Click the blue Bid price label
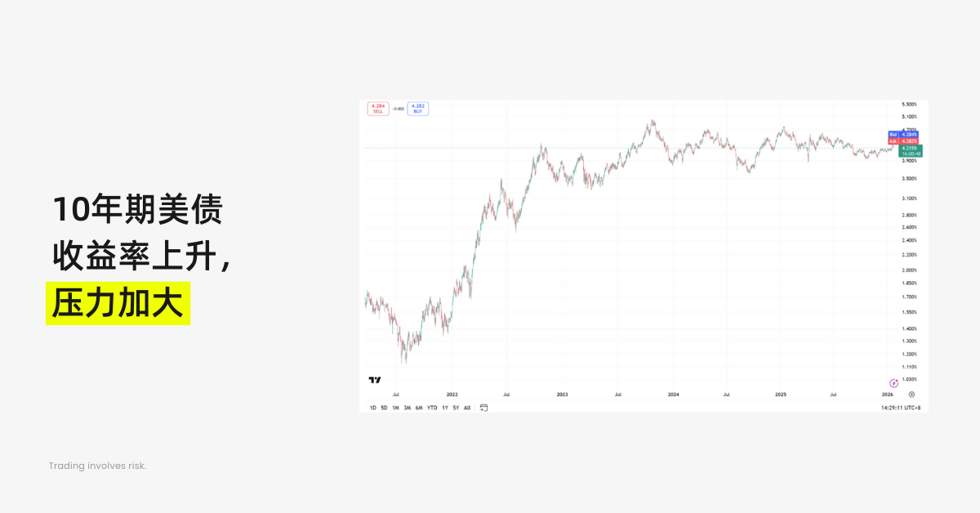This screenshot has height=513, width=980. click(x=903, y=134)
